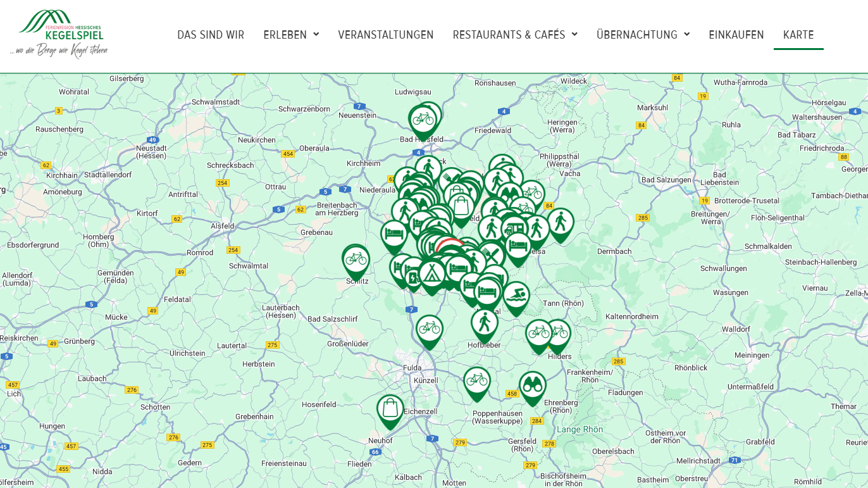
Task: Open the EV charging station marker
Action: click(x=412, y=276)
